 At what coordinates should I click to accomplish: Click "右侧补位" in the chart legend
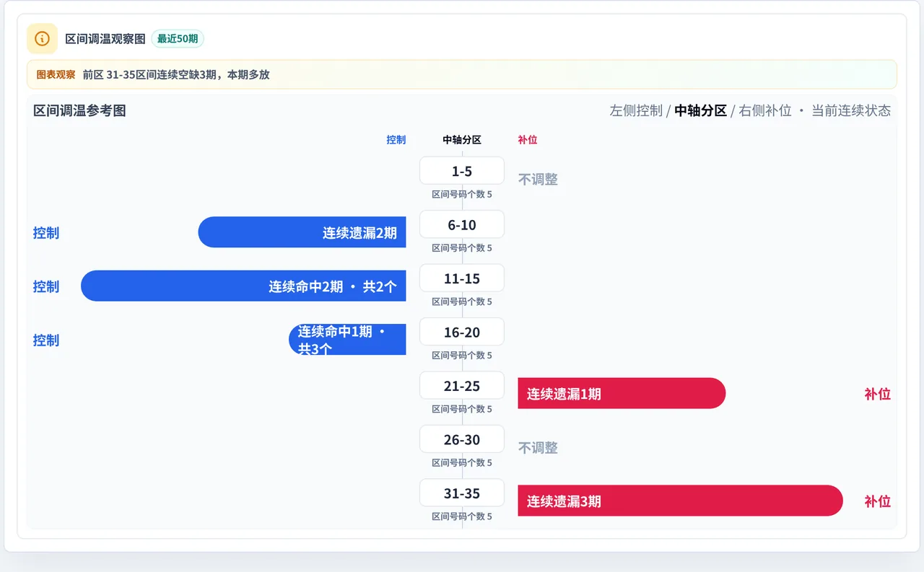coord(765,110)
